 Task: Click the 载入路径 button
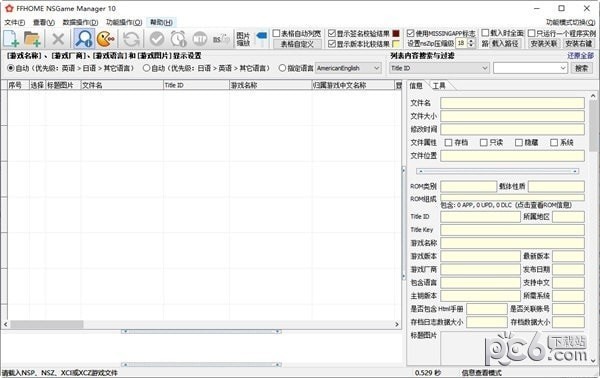(x=505, y=44)
